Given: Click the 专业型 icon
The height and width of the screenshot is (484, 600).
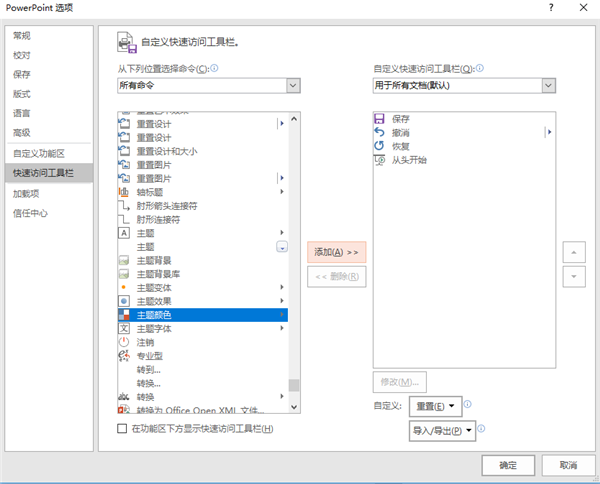Looking at the screenshot, I should tap(124, 356).
